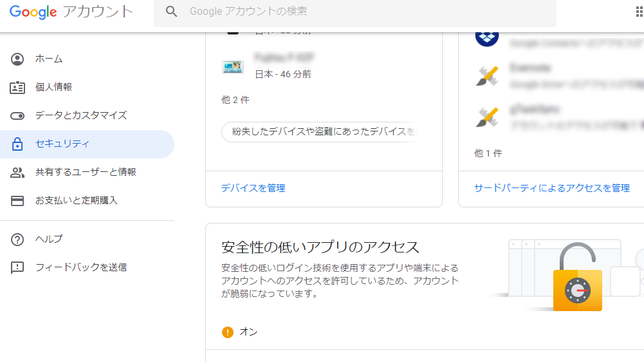Screen dimensions: 644x362
Task: Click the send feedback icon
Action: click(x=17, y=267)
